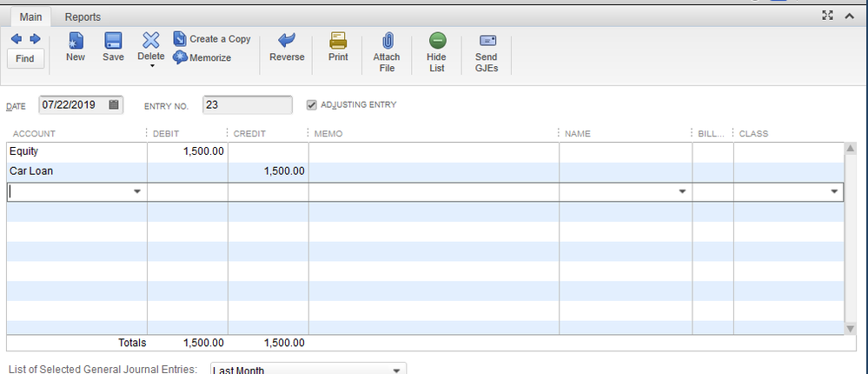Screen dimensions: 868x374
Task: Click the Car Loan credit 1,500.00 cell
Action: coord(268,171)
